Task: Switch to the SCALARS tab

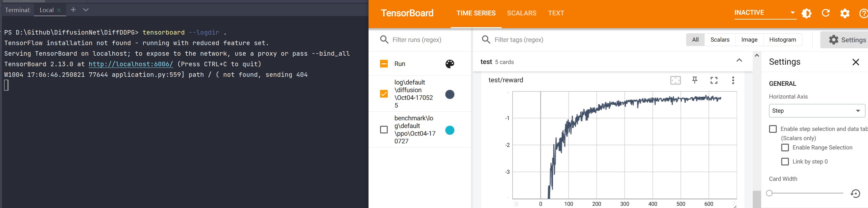Action: [x=522, y=13]
